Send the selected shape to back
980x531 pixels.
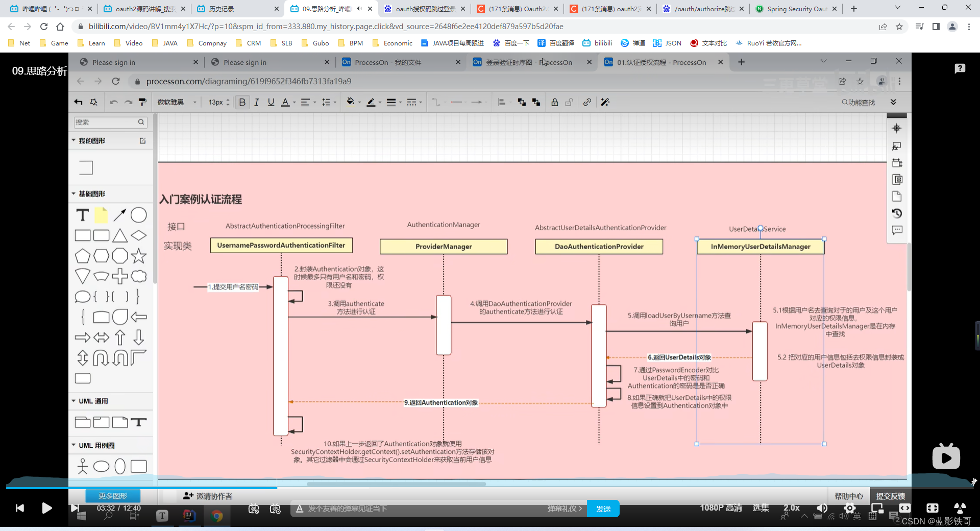(536, 102)
